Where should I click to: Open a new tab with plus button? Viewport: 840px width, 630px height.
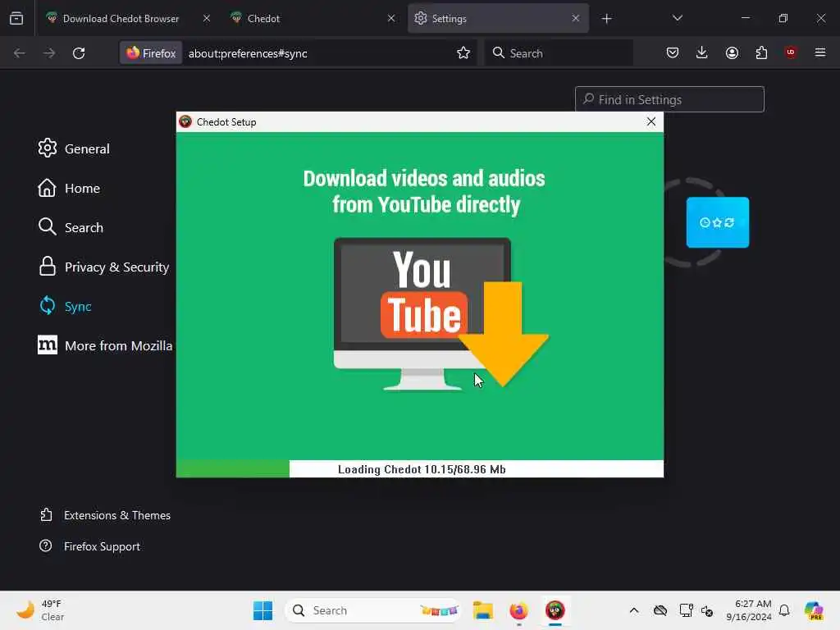point(606,19)
